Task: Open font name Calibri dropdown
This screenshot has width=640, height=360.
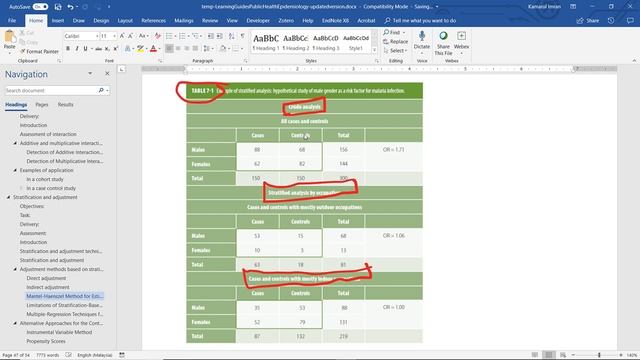Action: 97,36
